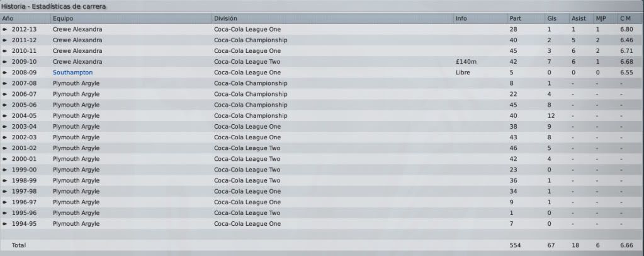Expand the 2009-10 Crewe Alexandra row arrow
644x256 pixels.
pyautogui.click(x=5, y=62)
